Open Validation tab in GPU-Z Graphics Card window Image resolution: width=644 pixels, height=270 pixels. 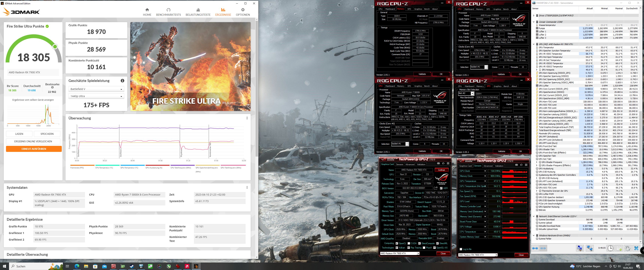pos(421,164)
